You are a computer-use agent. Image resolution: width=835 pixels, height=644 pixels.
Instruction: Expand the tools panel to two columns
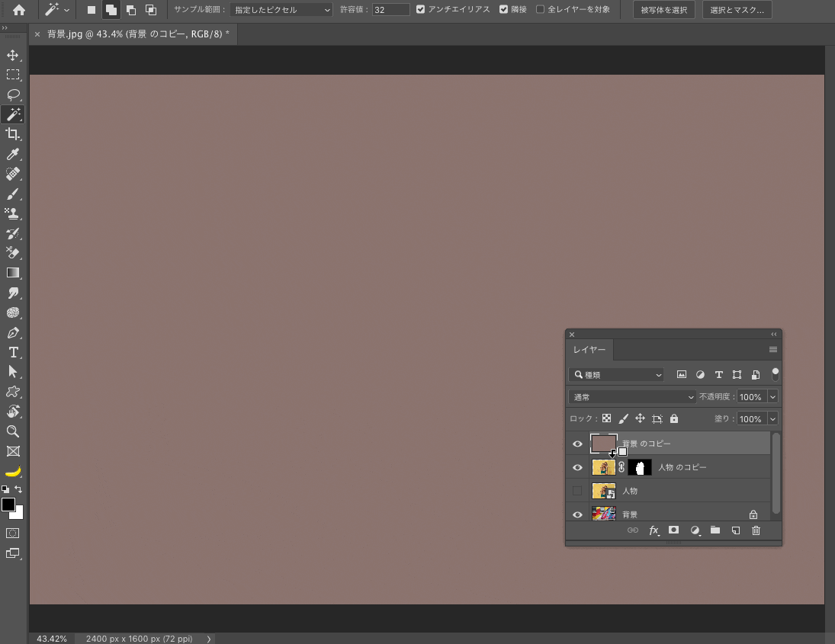click(x=5, y=27)
